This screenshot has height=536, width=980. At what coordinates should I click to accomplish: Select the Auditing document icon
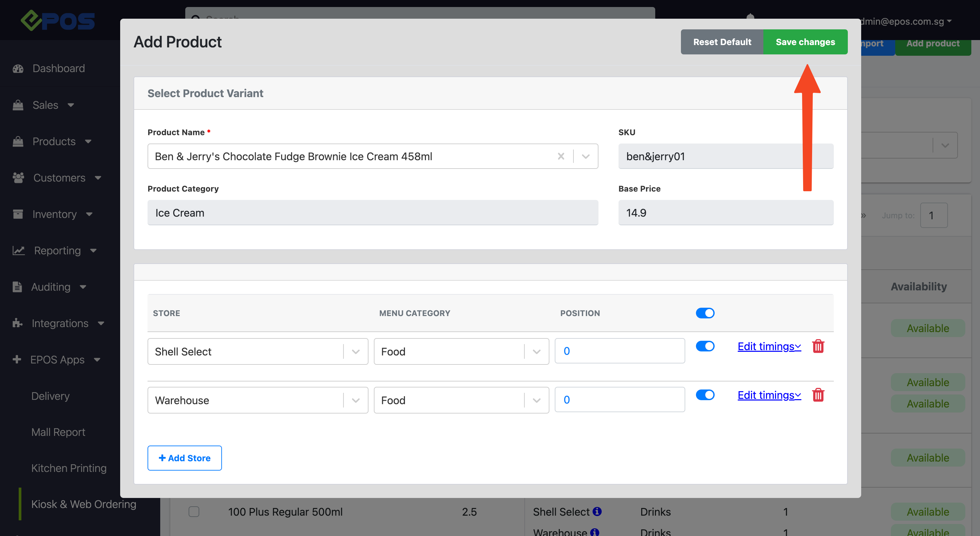pyautogui.click(x=17, y=287)
